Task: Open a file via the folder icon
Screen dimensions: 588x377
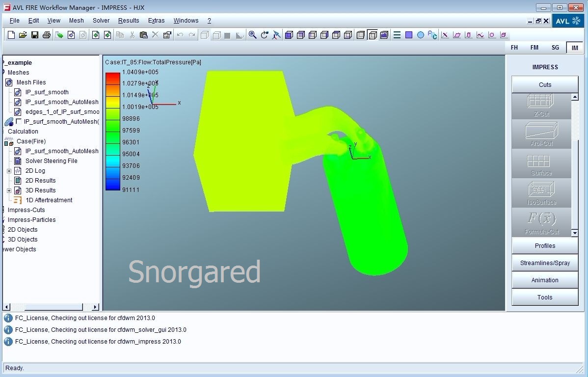Action: [23, 35]
